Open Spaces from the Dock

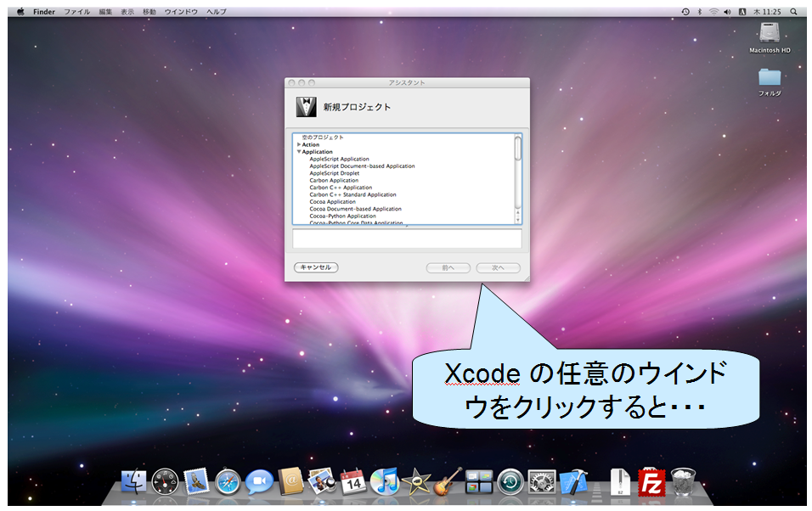pyautogui.click(x=478, y=482)
